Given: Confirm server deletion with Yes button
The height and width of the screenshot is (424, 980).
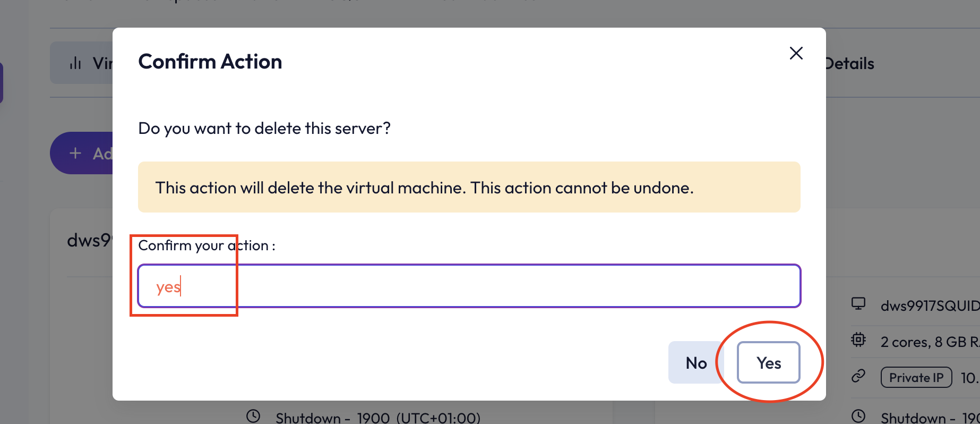Looking at the screenshot, I should tap(768, 362).
